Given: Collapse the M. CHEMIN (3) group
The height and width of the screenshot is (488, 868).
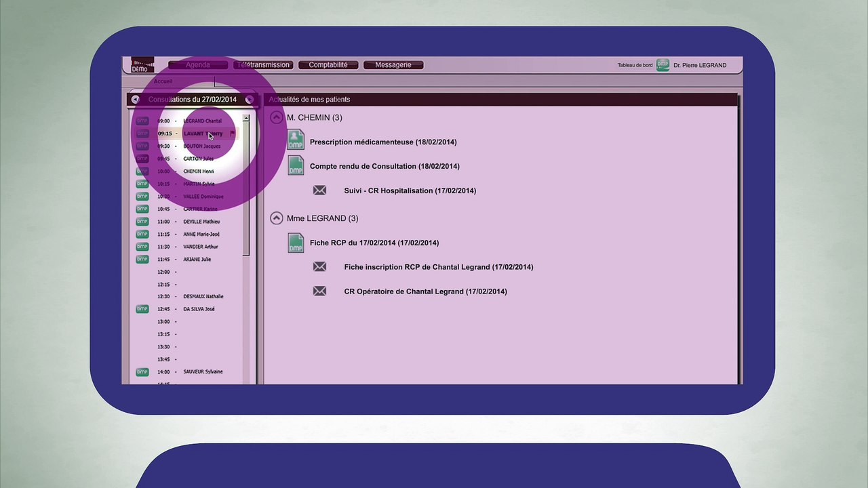Looking at the screenshot, I should coord(276,117).
